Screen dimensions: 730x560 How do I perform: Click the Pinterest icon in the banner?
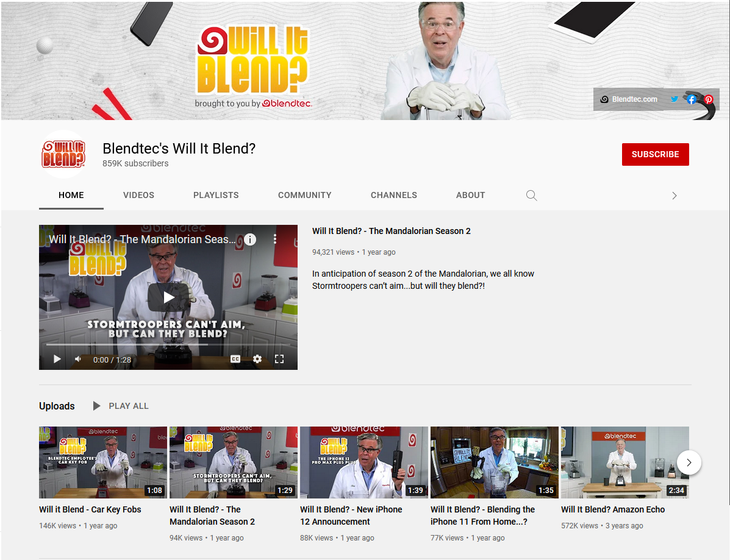(708, 99)
